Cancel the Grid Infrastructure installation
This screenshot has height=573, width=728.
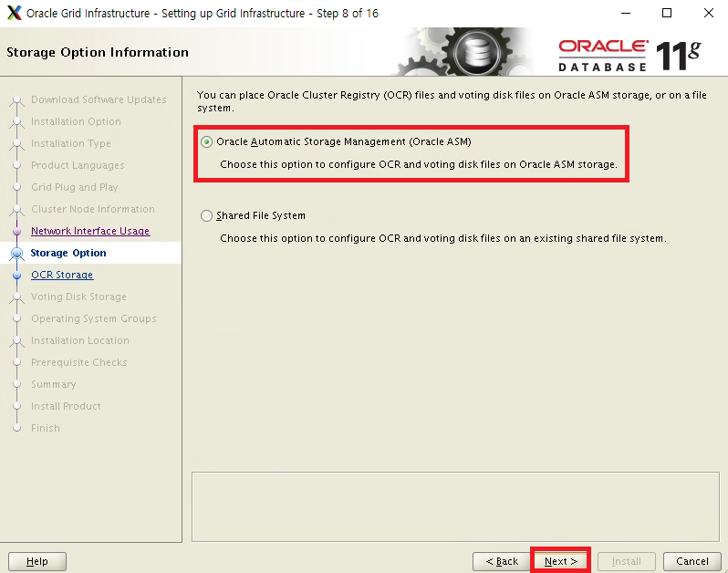692,561
